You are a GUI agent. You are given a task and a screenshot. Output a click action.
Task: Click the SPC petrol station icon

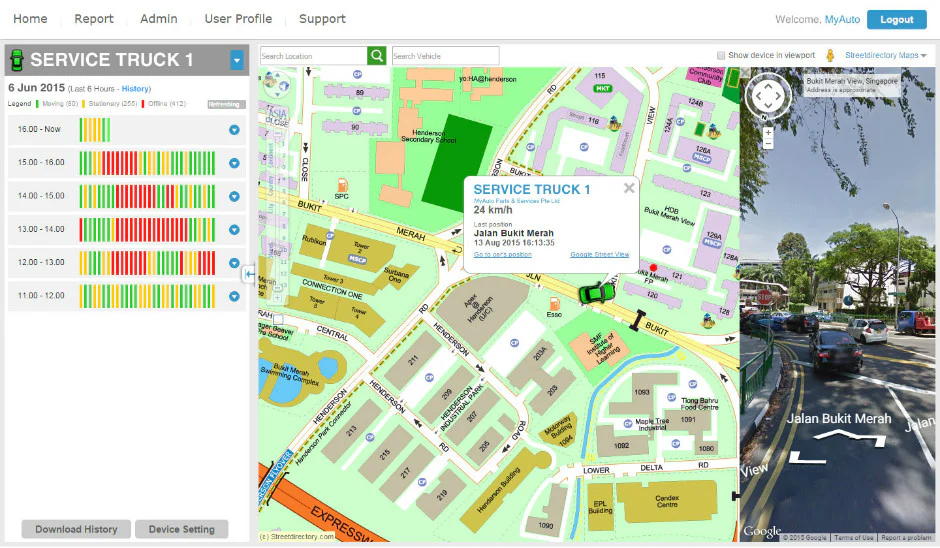click(x=342, y=185)
